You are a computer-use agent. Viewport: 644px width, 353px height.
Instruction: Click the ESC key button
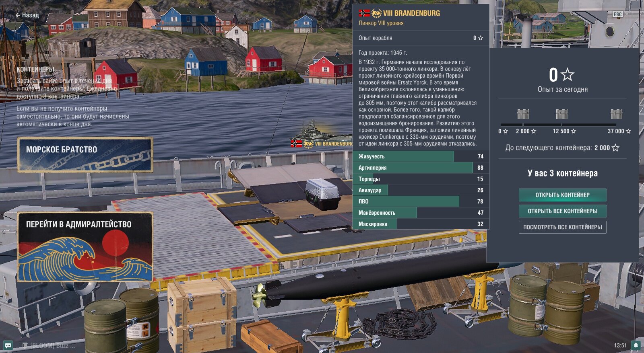pos(617,14)
